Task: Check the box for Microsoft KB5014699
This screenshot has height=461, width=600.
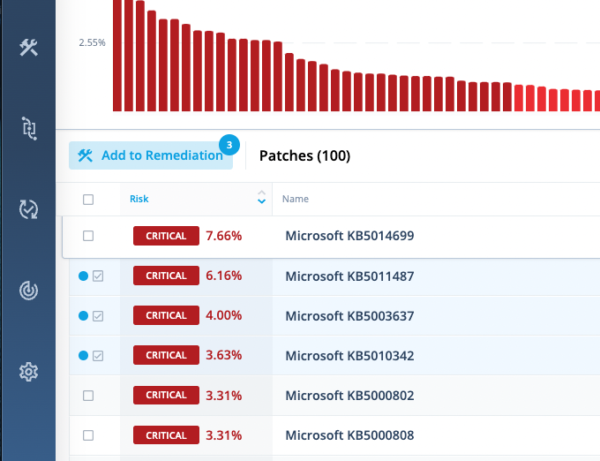Action: (88, 236)
